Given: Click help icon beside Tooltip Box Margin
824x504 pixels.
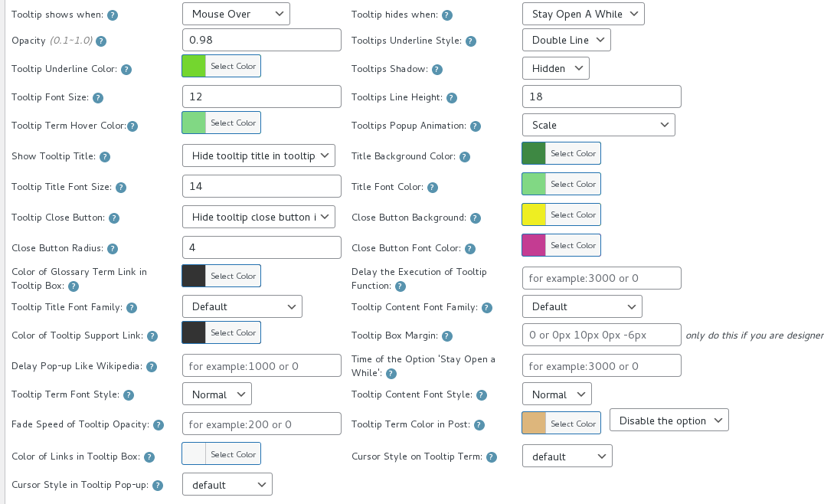Looking at the screenshot, I should (x=447, y=336).
